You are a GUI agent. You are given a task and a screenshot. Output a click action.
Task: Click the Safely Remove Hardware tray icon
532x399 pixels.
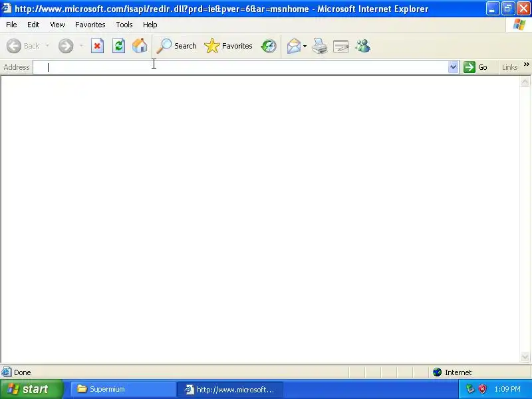point(470,389)
